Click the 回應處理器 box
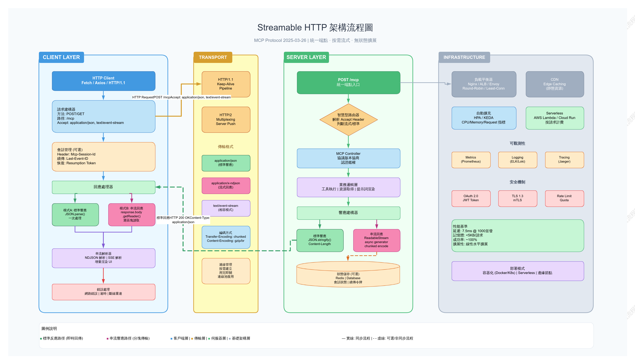Screen dimensions: 635x364 click(104, 187)
